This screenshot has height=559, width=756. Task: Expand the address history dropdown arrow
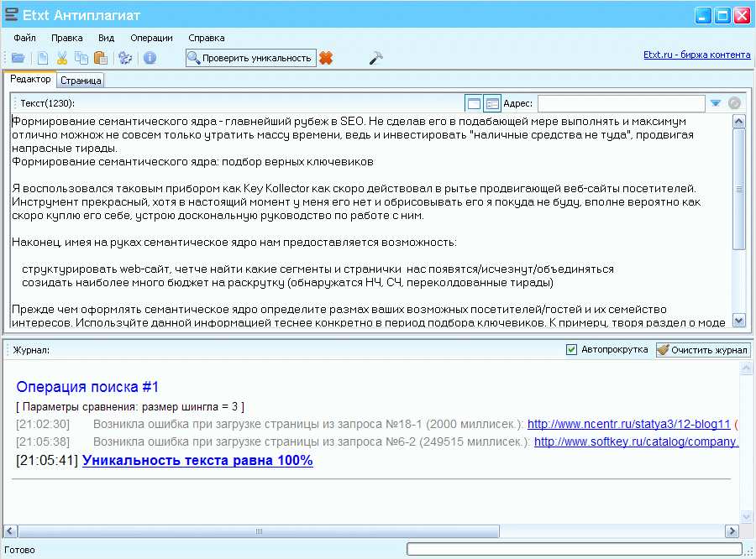[716, 103]
